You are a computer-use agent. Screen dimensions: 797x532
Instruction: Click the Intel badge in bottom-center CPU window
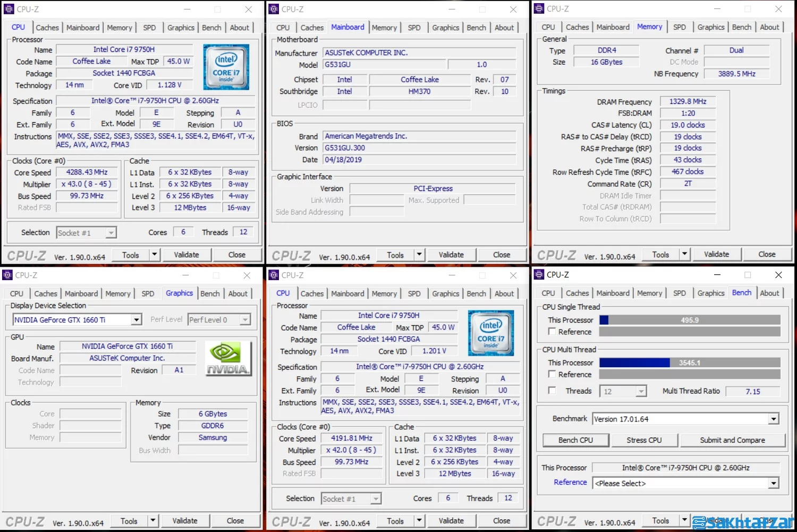pyautogui.click(x=490, y=333)
